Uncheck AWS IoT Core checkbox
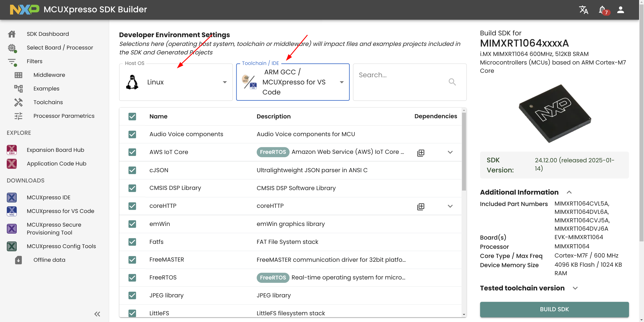Viewport: 644px width, 322px height. point(132,152)
